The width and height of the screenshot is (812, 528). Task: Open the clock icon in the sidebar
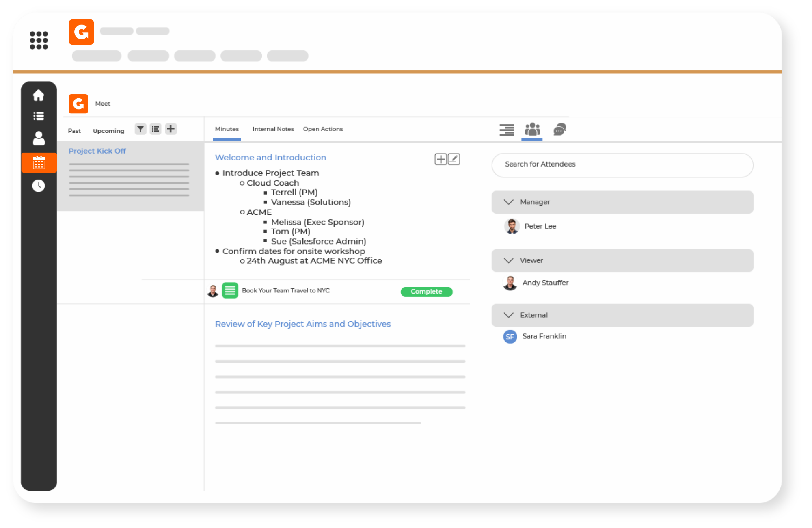39,186
